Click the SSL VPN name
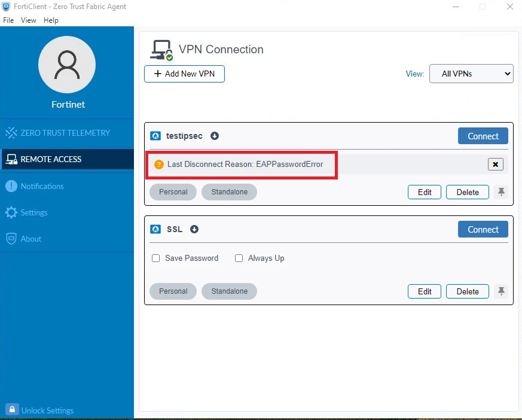 click(x=175, y=229)
